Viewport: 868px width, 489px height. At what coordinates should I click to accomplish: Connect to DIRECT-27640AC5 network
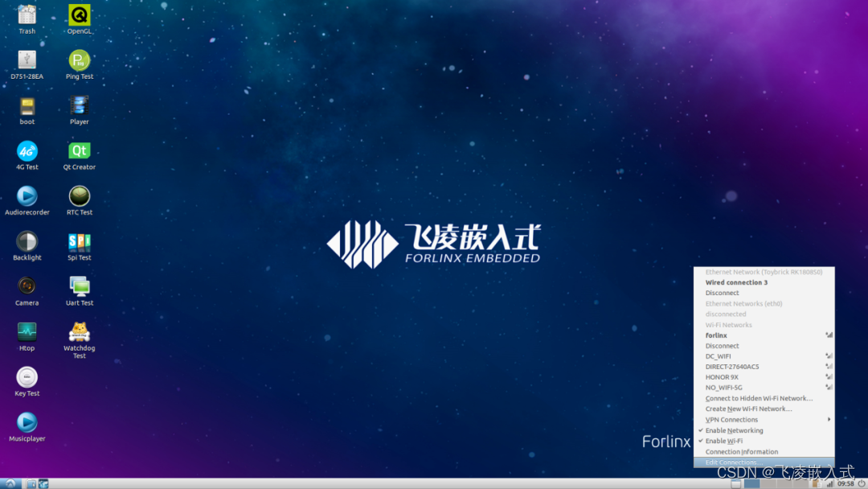[764, 367]
